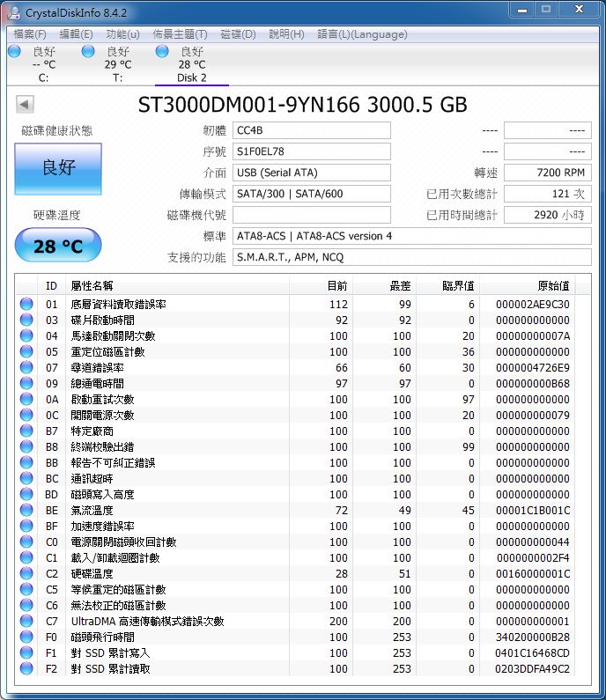Click the empty 磁碟機代號 drive letter field
The width and height of the screenshot is (606, 700).
tap(312, 215)
